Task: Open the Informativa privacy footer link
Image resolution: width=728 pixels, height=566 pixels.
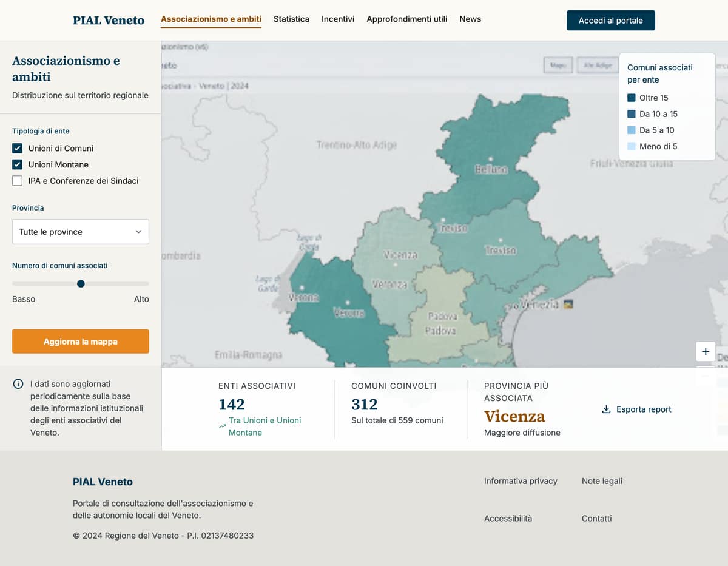Action: pos(521,481)
